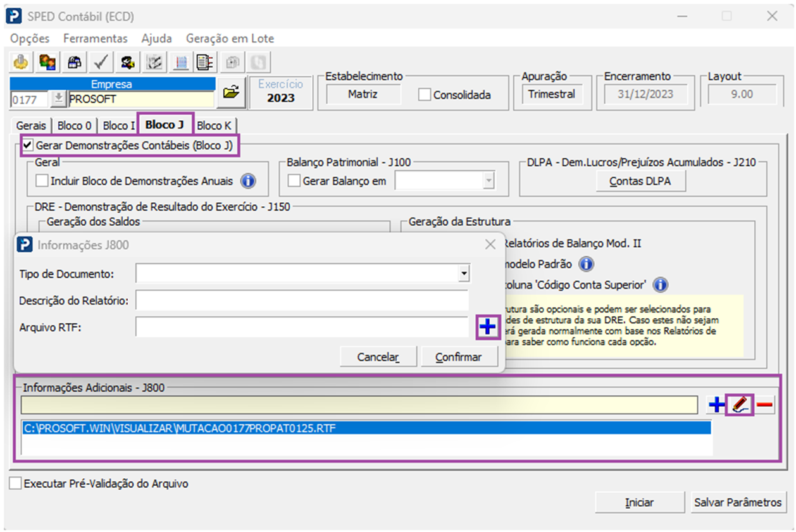Screen dimensions: 796x532
Task: Edit selected J800 entry with pencil icon
Action: tap(740, 405)
